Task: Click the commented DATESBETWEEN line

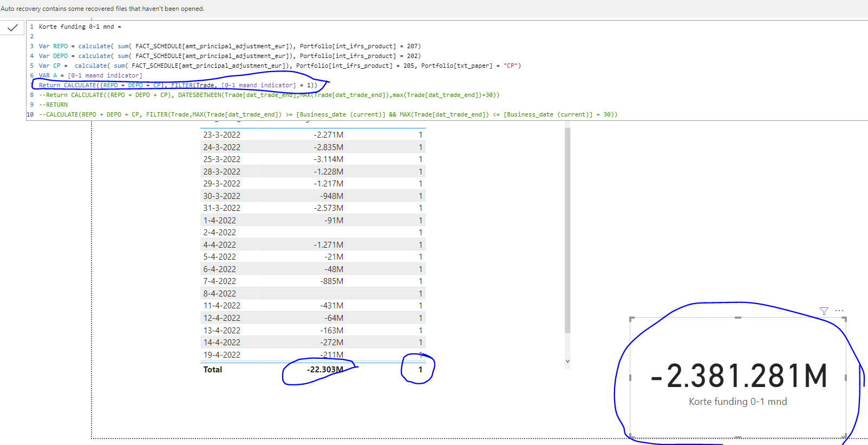Action: [x=269, y=95]
